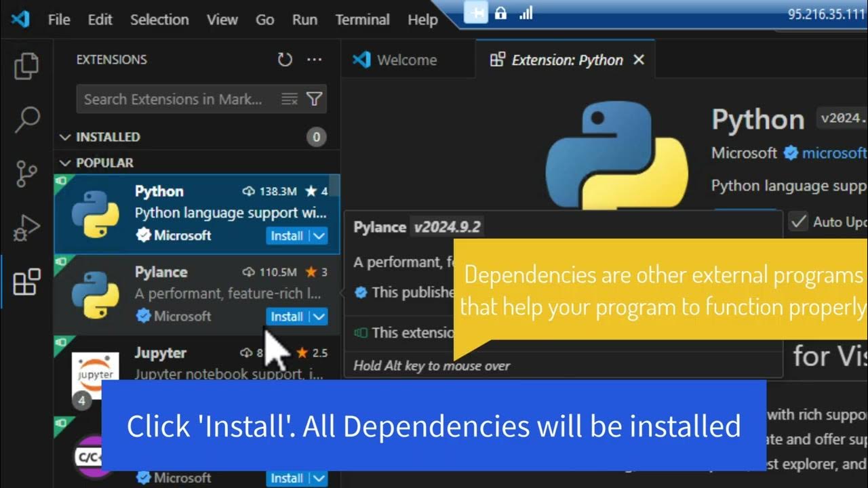Viewport: 868px width, 488px height.
Task: Open the Selection menu
Action: (159, 20)
